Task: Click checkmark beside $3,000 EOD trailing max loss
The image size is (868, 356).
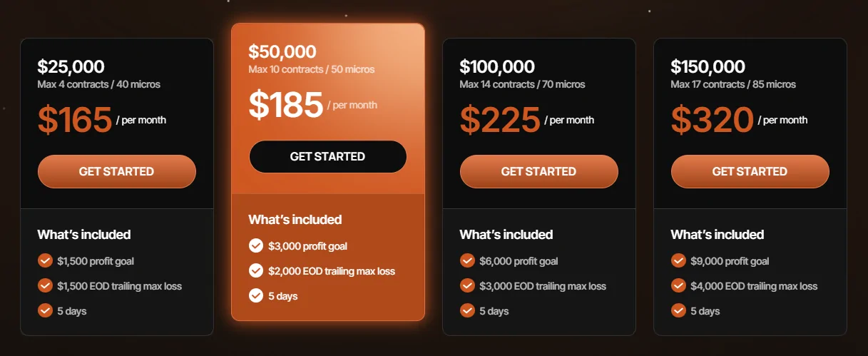Action: tap(467, 286)
